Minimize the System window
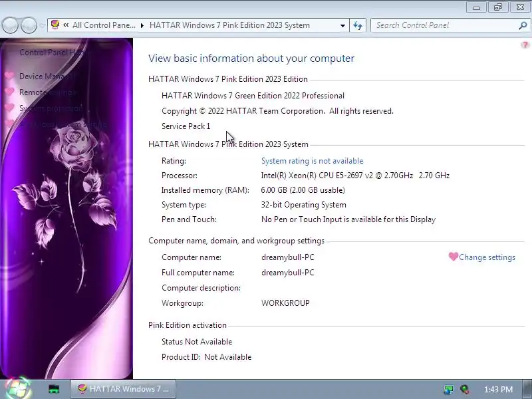This screenshot has width=532, height=399. [476, 7]
